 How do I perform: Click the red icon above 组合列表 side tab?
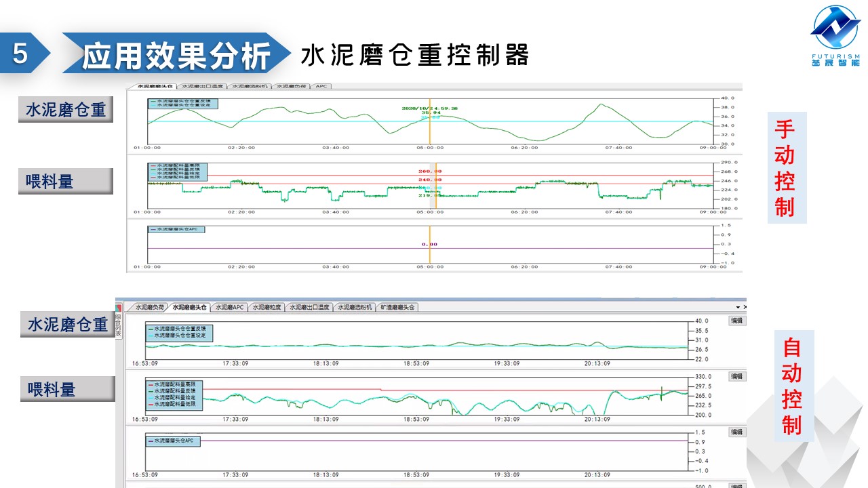tap(118, 308)
